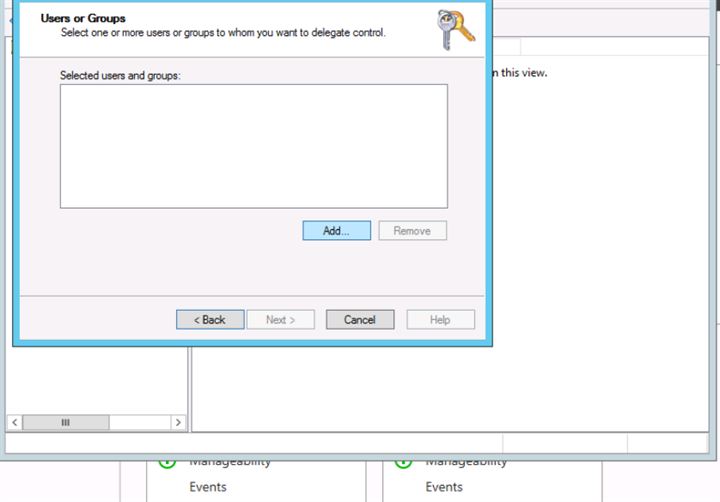Open the left Events link in Server Manager
720x502 pixels.
(208, 487)
